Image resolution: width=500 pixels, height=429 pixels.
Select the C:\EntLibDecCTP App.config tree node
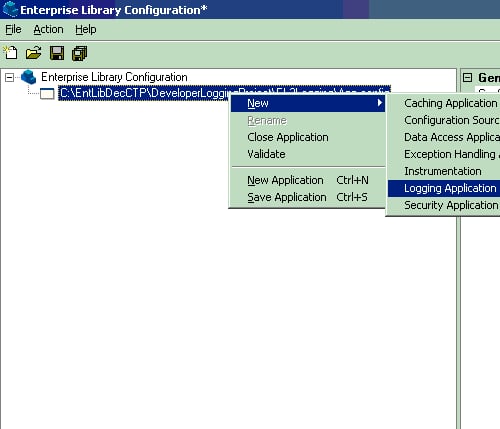[224, 93]
